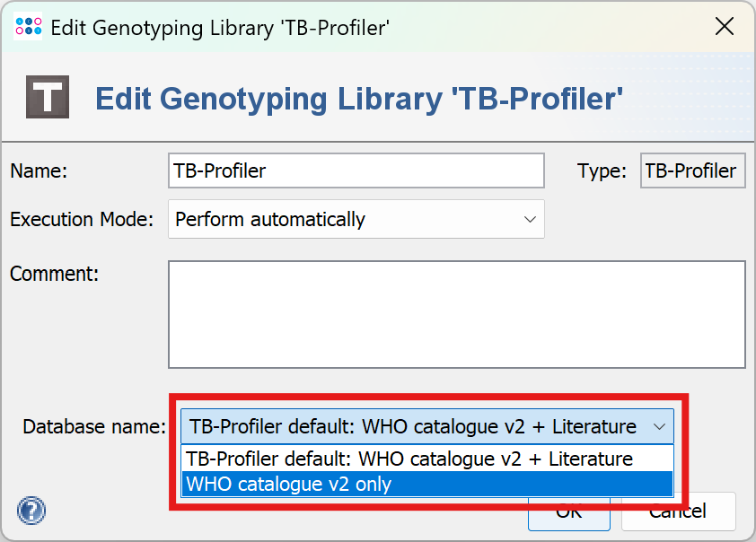The image size is (756, 542).
Task: Click inside the Comment text area
Action: point(456,314)
